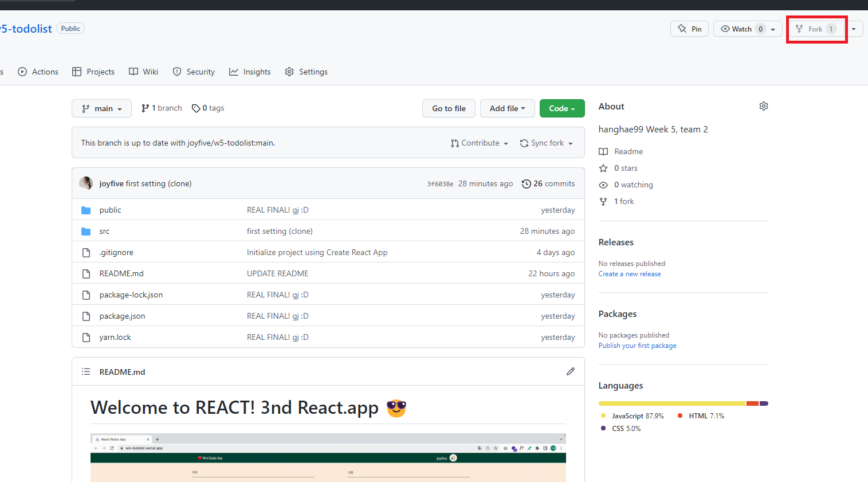This screenshot has width=868, height=482.
Task: Open the Security tab
Action: tap(194, 72)
